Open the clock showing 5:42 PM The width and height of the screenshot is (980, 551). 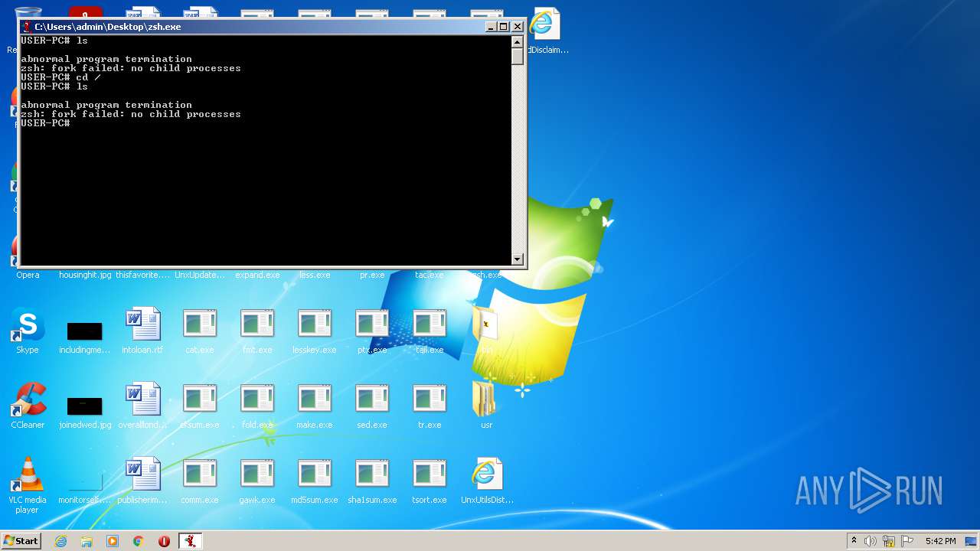pyautogui.click(x=940, y=541)
